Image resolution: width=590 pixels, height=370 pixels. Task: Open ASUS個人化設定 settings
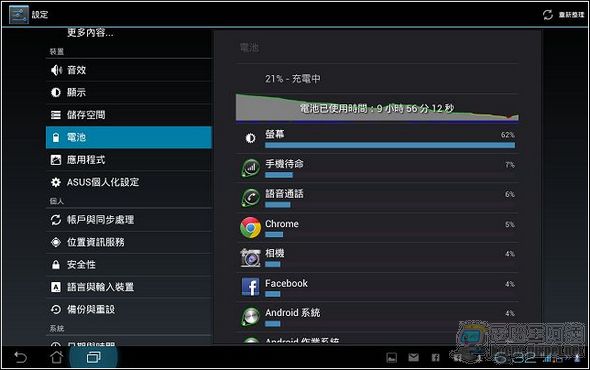129,182
